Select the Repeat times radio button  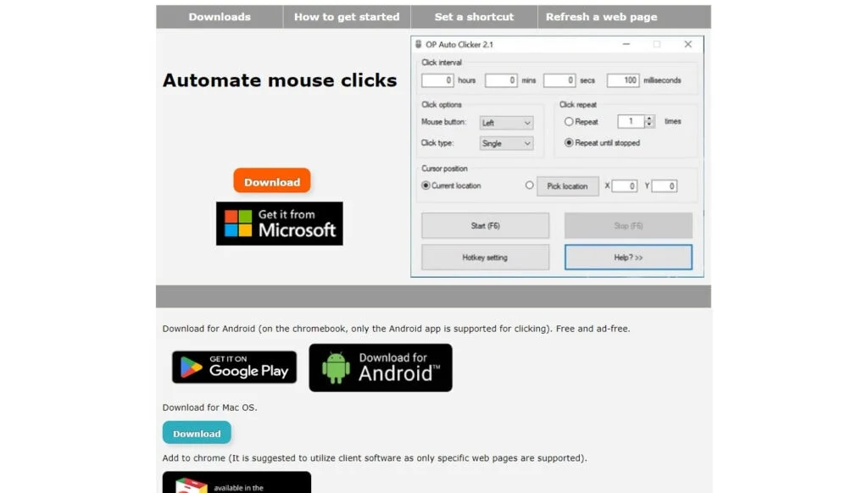click(569, 121)
